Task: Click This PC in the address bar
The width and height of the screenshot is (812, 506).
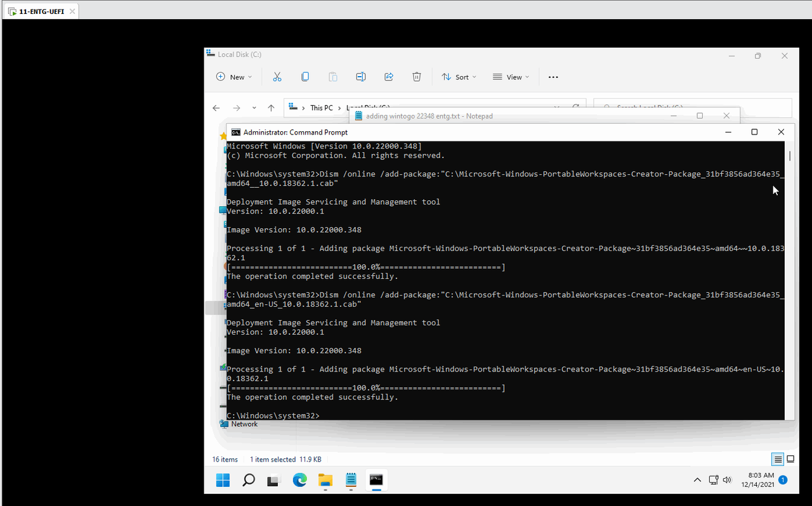Action: pos(322,108)
